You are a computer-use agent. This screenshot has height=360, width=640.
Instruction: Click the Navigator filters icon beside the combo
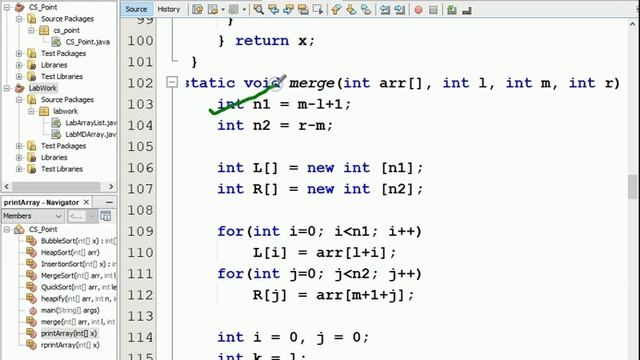click(x=106, y=216)
